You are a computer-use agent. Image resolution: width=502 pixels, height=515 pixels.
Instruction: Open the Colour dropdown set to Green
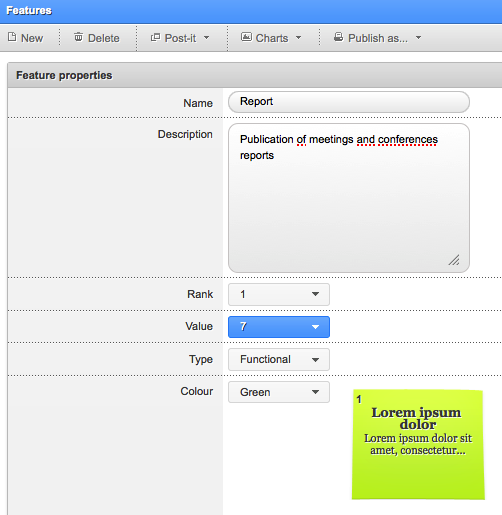coord(279,392)
